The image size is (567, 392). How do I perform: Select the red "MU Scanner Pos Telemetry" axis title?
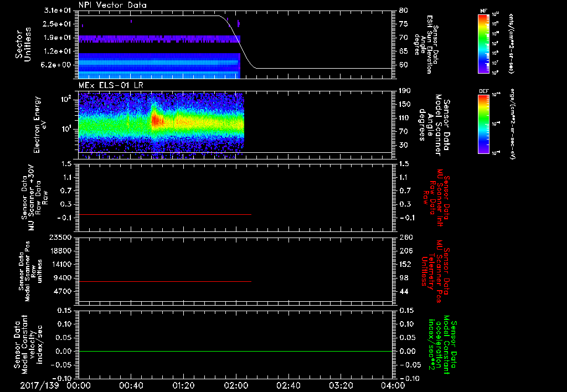click(435, 271)
